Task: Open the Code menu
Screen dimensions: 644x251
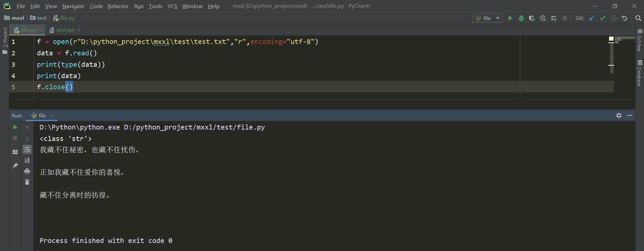Action: tap(96, 6)
